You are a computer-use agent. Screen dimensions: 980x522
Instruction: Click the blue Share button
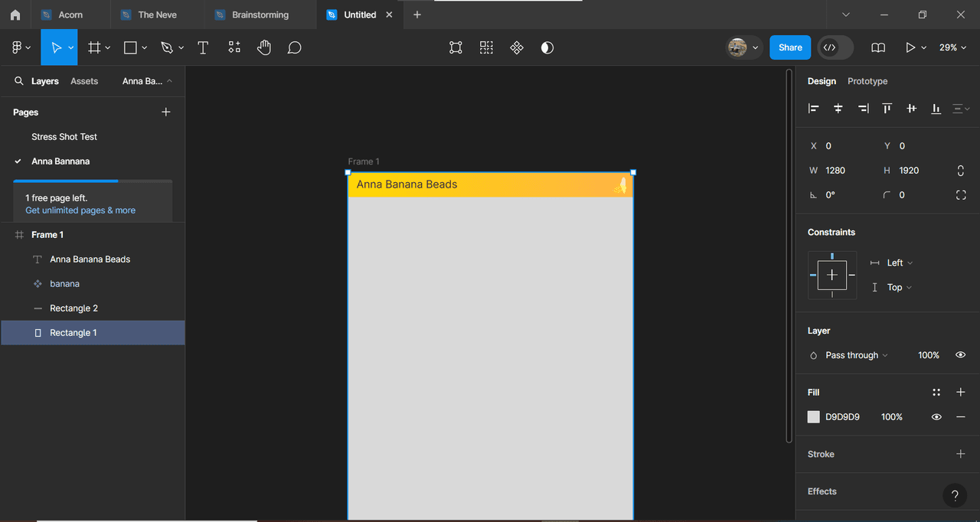(x=790, y=47)
